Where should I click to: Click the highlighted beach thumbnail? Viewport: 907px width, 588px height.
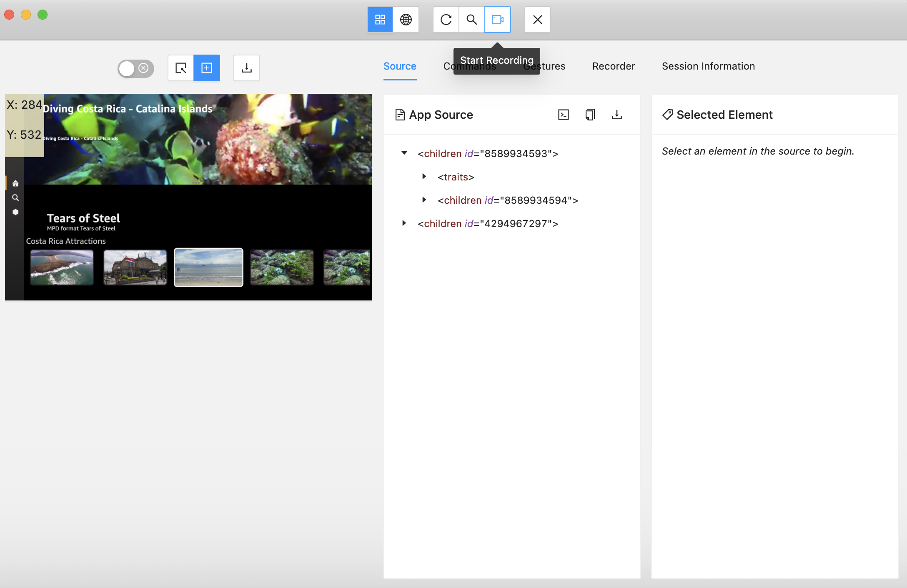tap(208, 268)
